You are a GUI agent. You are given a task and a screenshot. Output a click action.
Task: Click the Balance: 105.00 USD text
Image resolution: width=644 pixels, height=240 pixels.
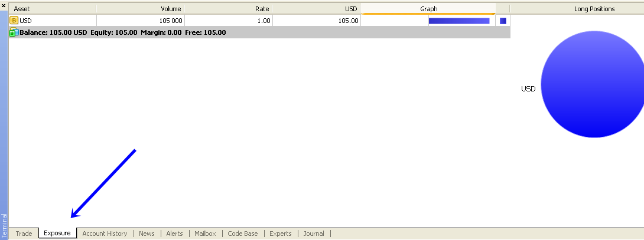coord(53,32)
